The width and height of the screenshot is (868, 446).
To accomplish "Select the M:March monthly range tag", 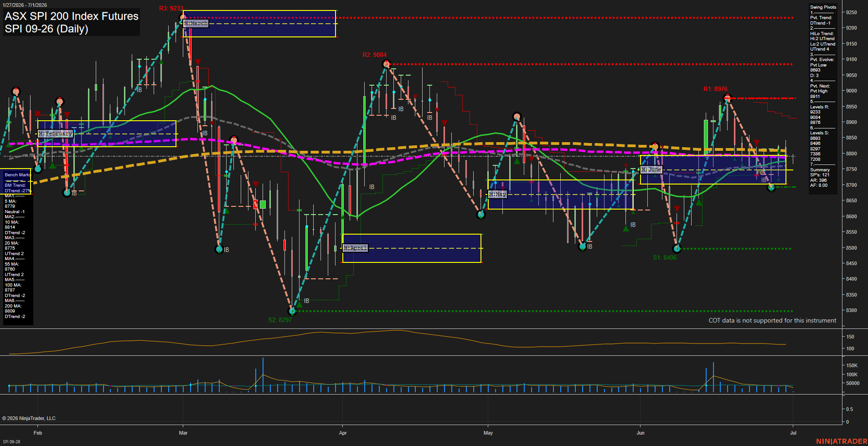I will 196,23.
